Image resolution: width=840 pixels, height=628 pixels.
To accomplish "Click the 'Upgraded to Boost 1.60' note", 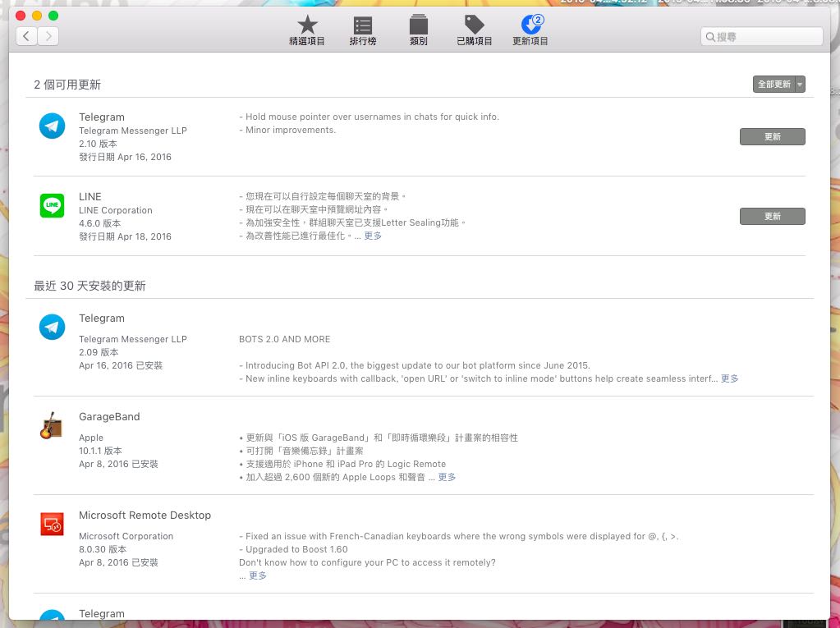I will click(x=294, y=549).
